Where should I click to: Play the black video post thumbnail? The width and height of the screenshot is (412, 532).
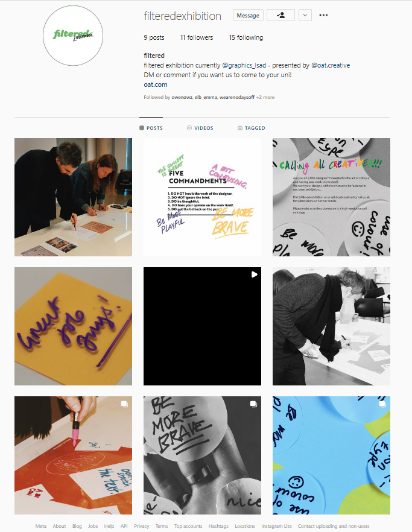click(x=202, y=326)
